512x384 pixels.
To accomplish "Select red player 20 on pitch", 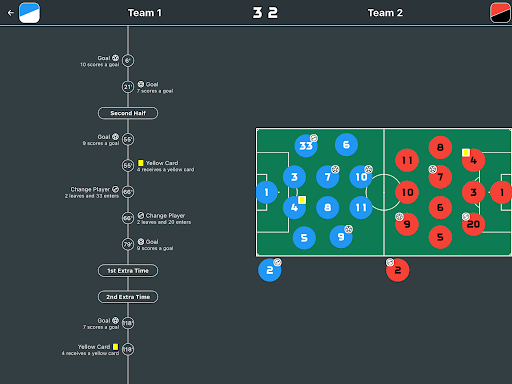I will click(x=473, y=224).
